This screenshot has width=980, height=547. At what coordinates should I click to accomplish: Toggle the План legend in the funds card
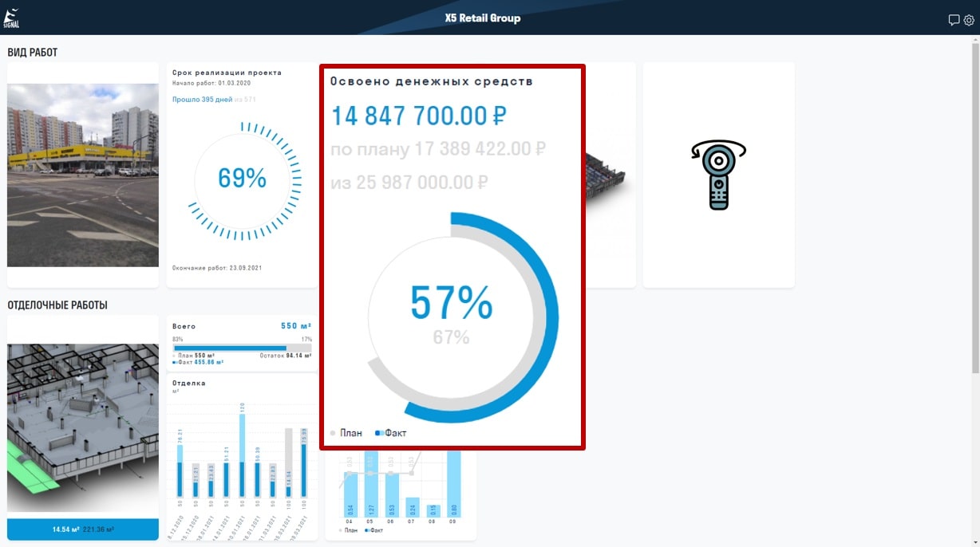point(346,433)
